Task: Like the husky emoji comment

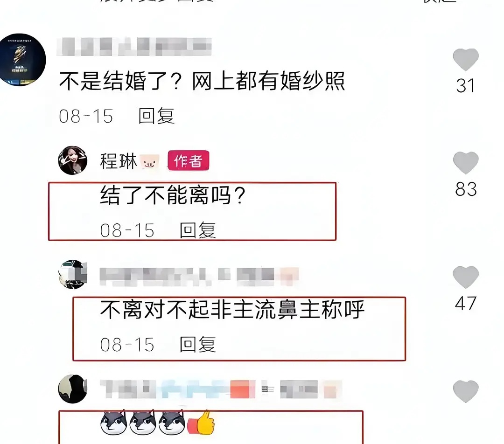Action: [466, 391]
